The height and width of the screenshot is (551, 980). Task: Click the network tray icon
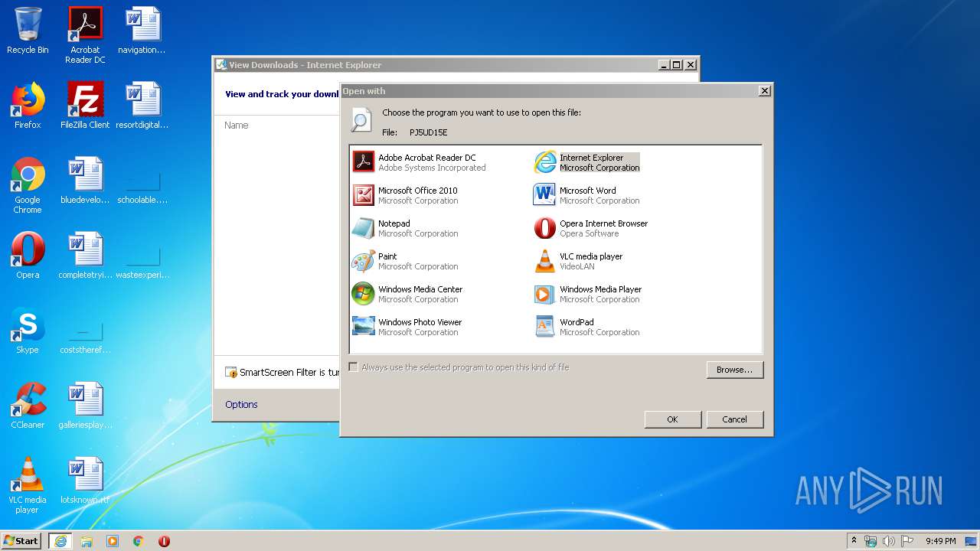point(871,541)
